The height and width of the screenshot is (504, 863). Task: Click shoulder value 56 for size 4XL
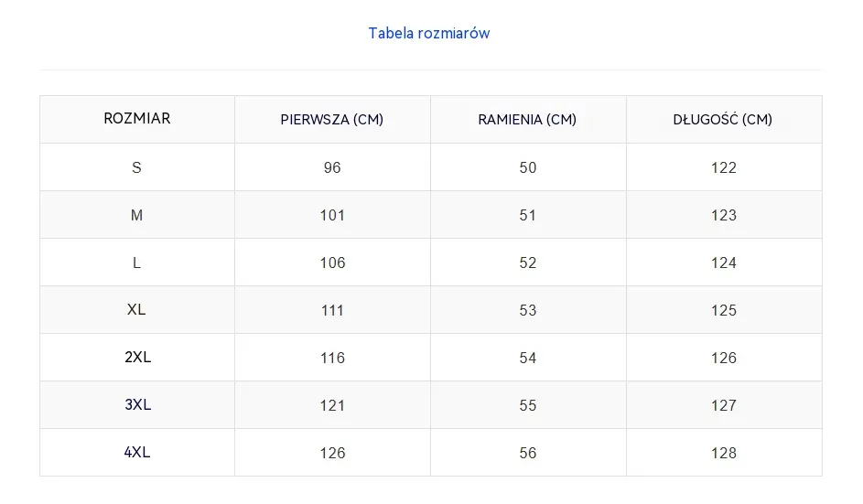click(x=528, y=453)
